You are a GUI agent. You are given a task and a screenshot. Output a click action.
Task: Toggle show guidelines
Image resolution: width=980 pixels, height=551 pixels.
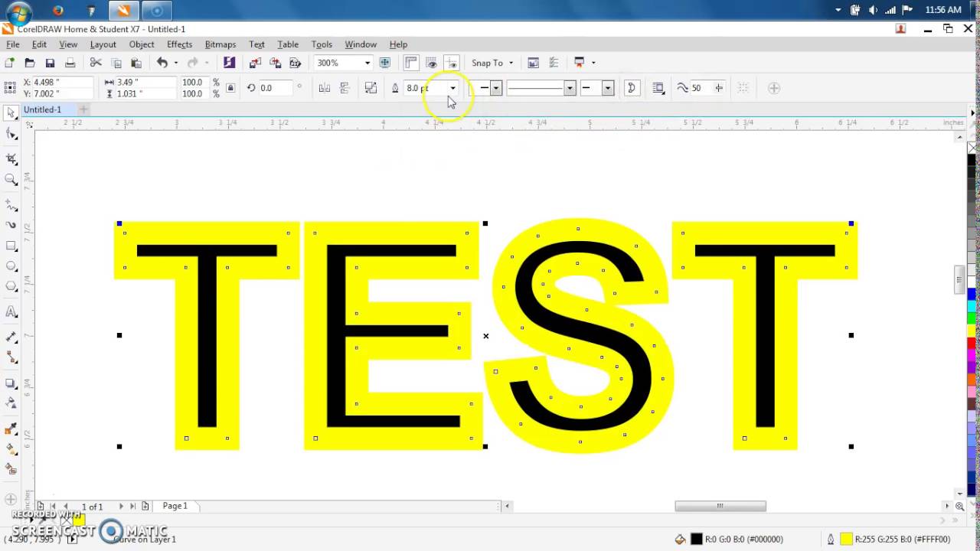click(x=452, y=63)
